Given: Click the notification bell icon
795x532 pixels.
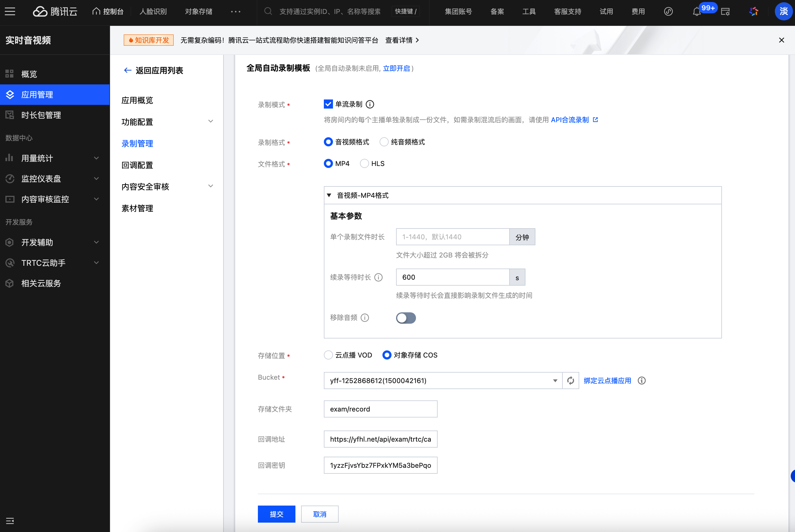Looking at the screenshot, I should click(x=697, y=12).
